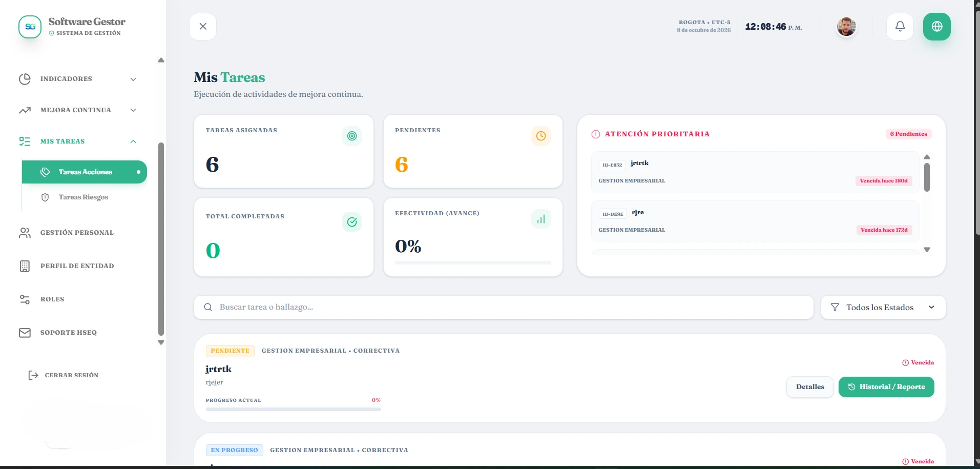Open Historial / Reporte for jrtrtk task
The height and width of the screenshot is (469, 980).
coord(886,387)
